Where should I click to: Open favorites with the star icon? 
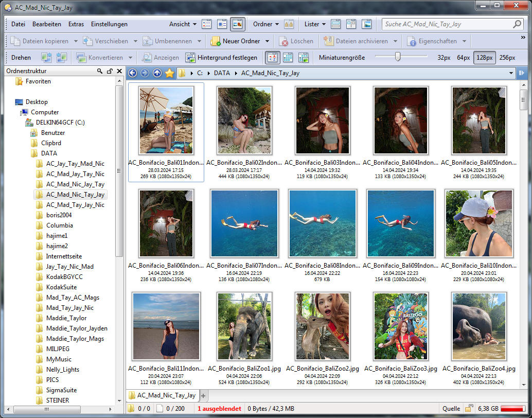point(169,73)
